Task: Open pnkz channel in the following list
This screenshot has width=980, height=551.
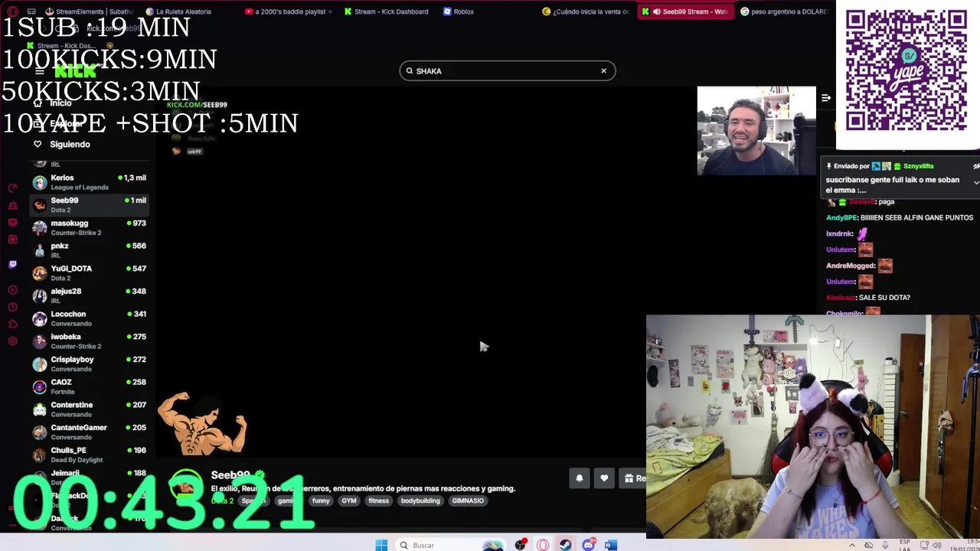Action: coord(89,250)
